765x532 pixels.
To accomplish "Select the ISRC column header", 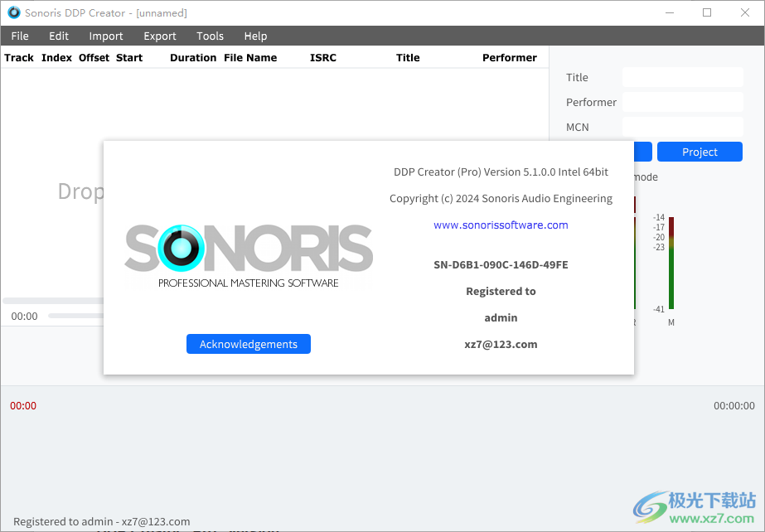I will pyautogui.click(x=322, y=57).
